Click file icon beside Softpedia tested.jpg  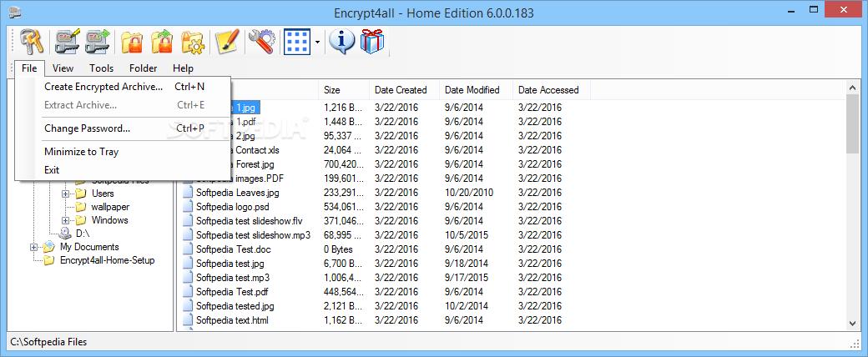188,305
